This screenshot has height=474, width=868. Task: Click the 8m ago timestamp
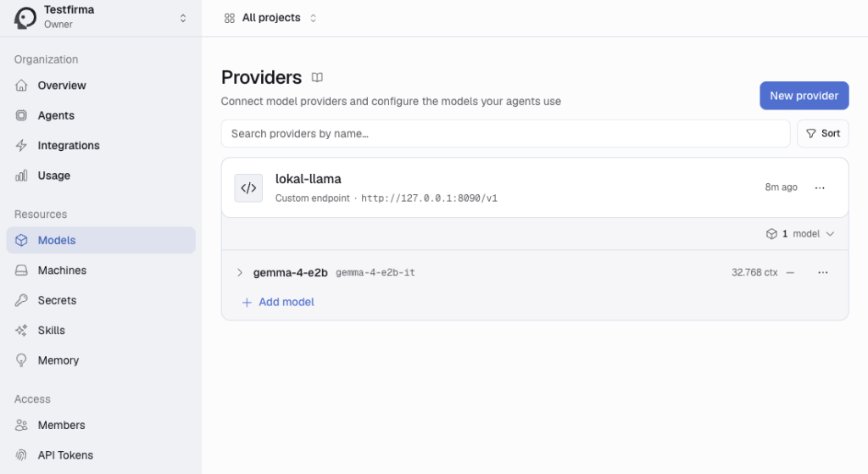(781, 187)
